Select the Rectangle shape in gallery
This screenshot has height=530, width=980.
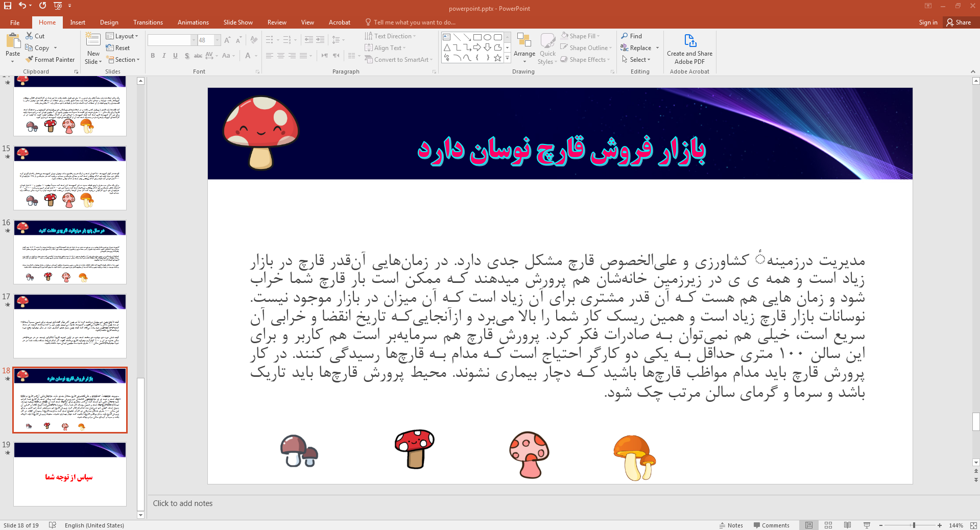pos(477,37)
